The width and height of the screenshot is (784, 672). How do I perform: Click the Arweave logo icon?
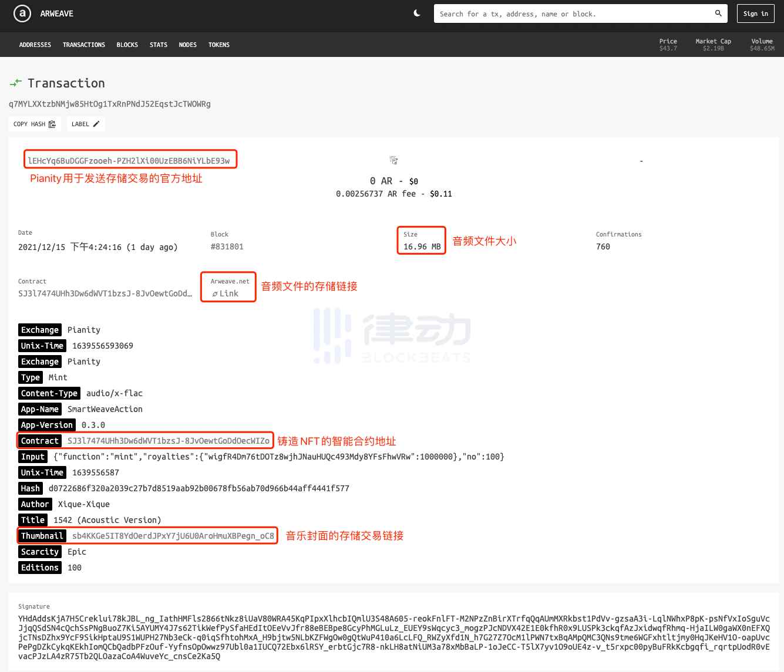click(22, 13)
